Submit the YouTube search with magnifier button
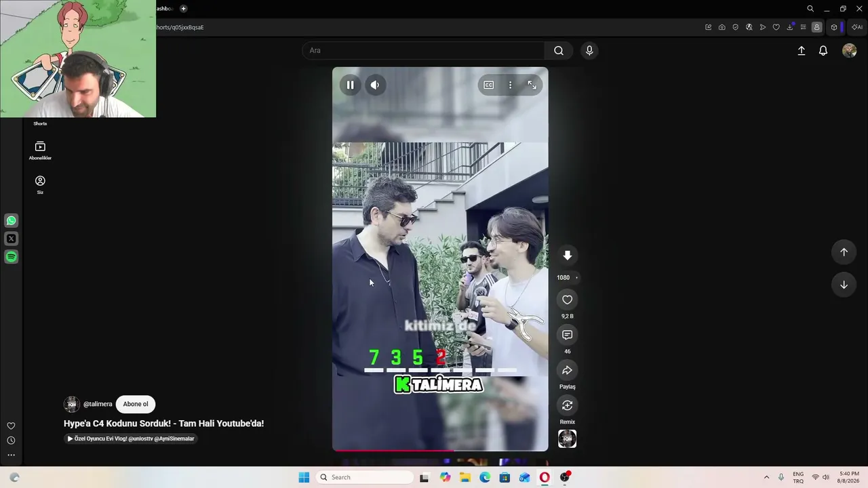 click(x=558, y=50)
